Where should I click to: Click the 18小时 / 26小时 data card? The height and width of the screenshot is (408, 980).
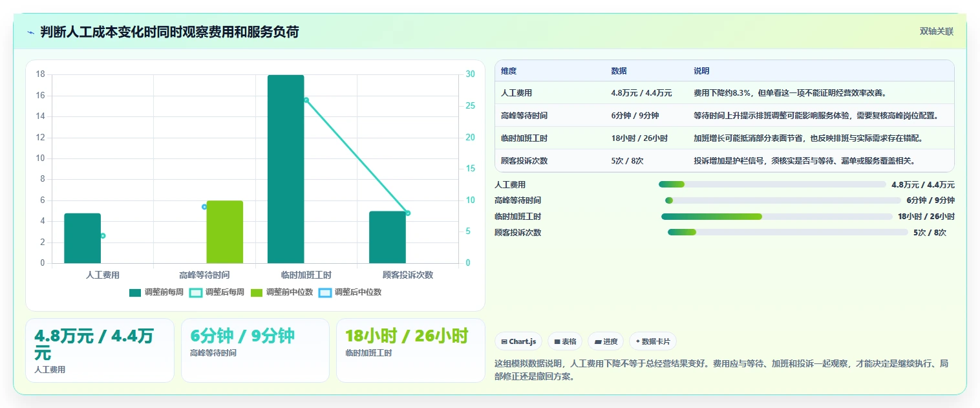pos(410,350)
